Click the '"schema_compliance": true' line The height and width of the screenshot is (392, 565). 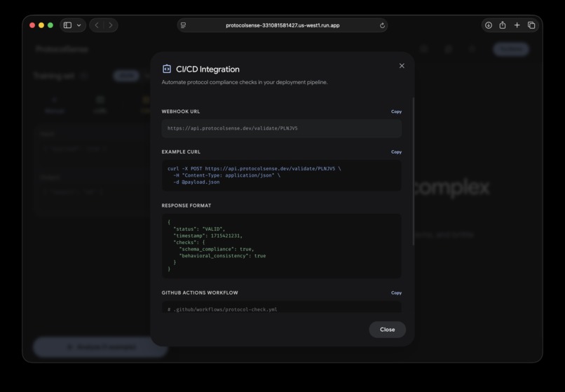pos(217,249)
